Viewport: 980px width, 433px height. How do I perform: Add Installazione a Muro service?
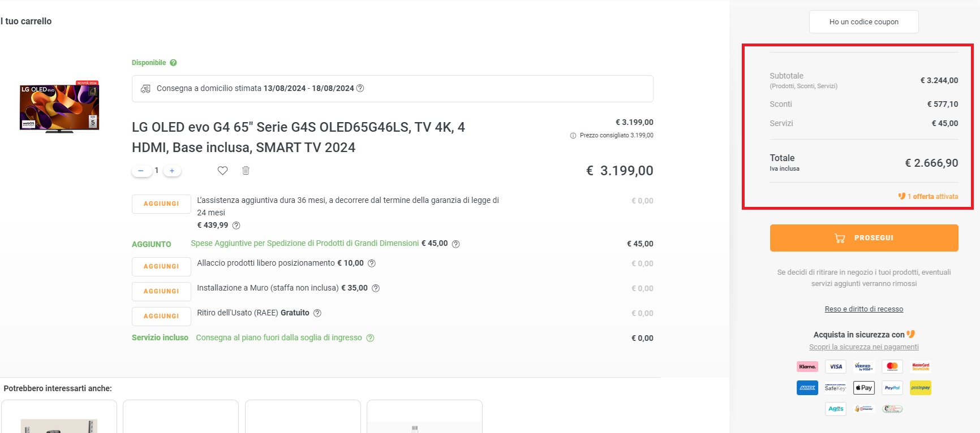[x=161, y=292]
